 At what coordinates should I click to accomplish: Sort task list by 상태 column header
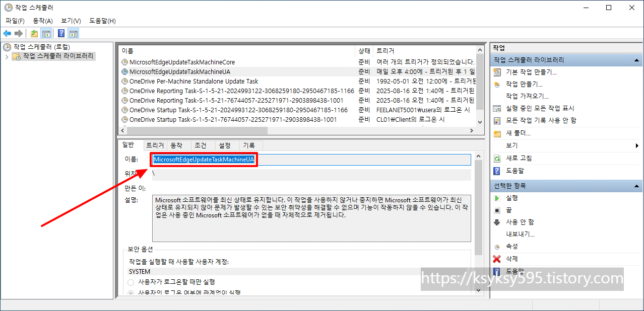364,51
